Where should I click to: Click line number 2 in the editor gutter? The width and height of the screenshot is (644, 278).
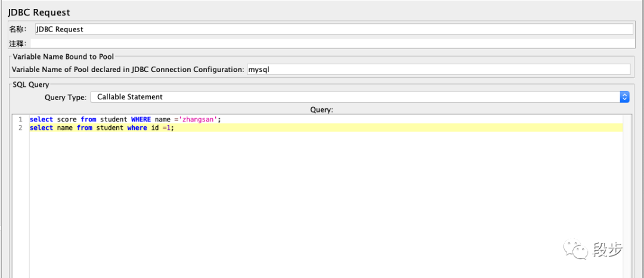[x=20, y=128]
